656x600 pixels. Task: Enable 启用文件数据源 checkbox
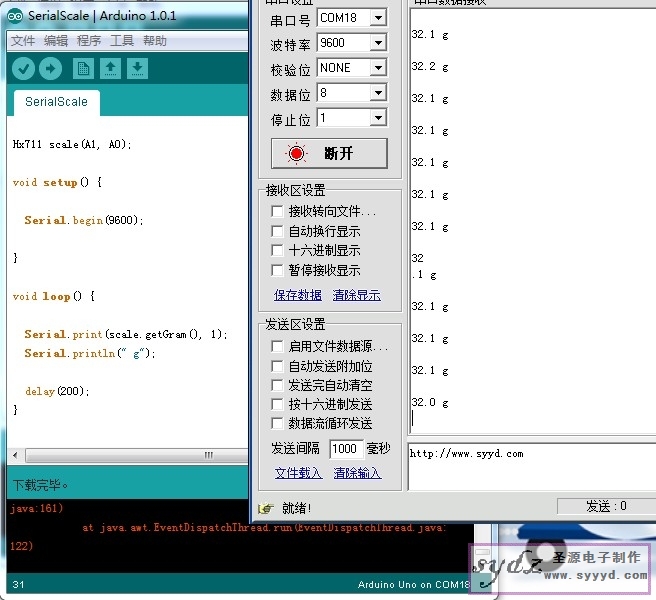pos(277,346)
